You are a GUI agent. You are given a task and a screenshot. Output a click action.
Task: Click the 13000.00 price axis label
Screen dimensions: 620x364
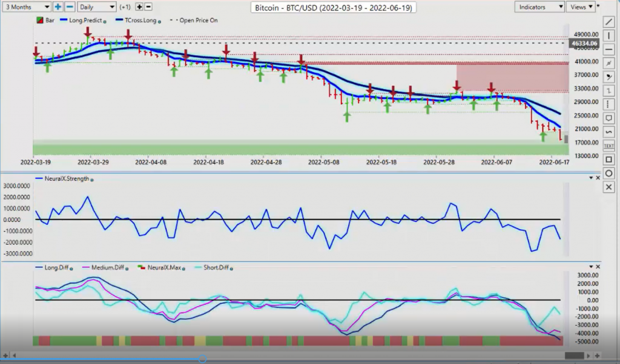(587, 155)
